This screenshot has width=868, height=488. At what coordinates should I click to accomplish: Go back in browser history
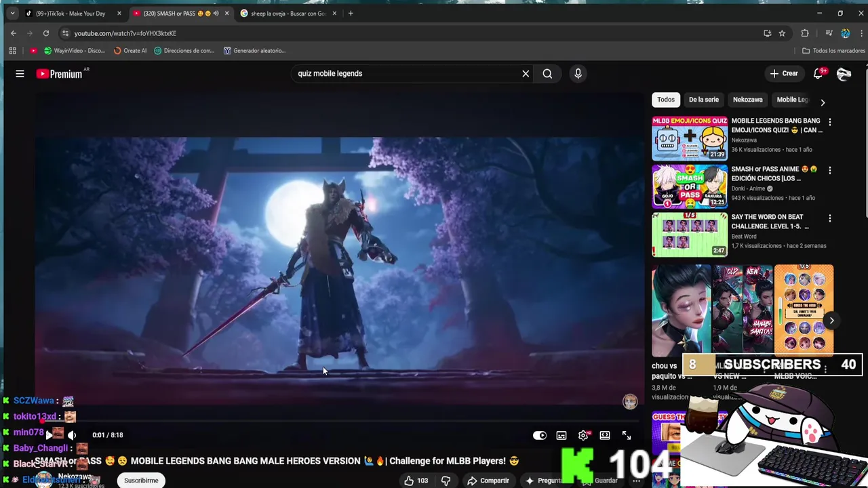(14, 33)
